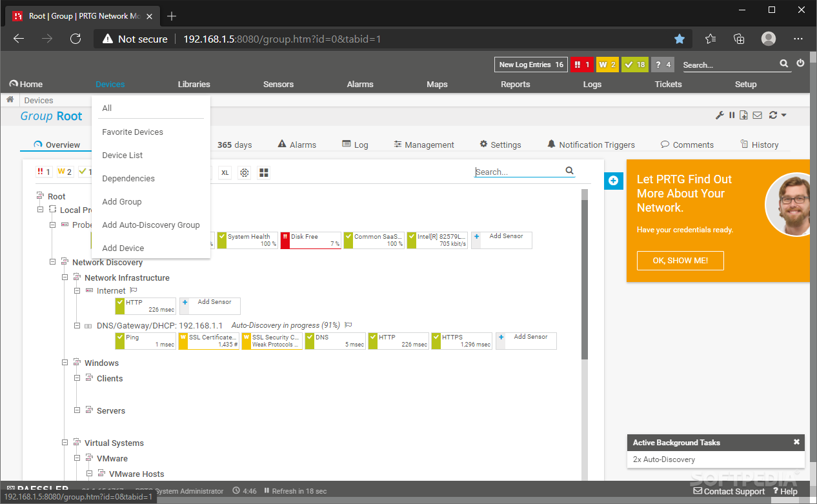
Task: Show the 1 down sensors in header
Action: tap(581, 65)
